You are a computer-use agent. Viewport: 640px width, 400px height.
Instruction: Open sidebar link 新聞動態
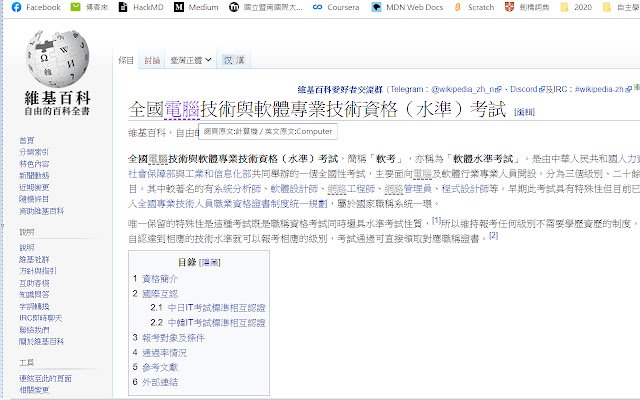(34, 176)
